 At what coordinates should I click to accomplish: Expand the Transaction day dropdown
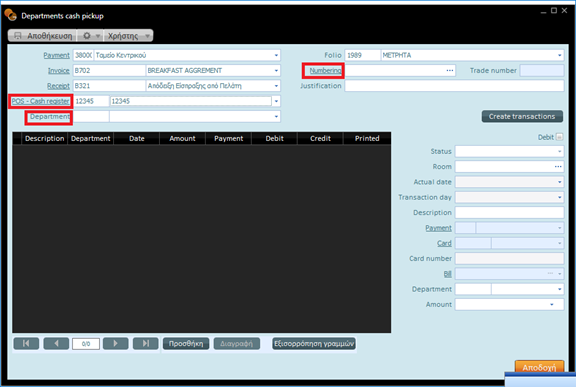click(559, 197)
